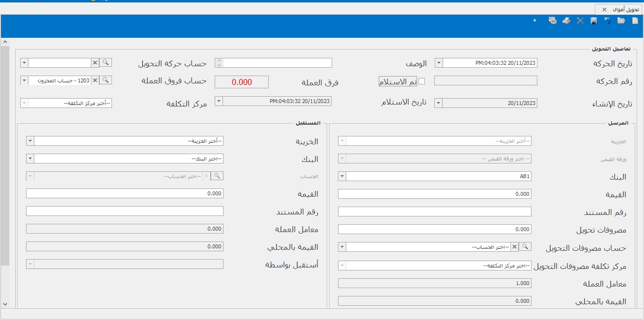Viewport: 644px width, 320px height.
Task: Click the Open folder toolbar icon
Action: (x=621, y=21)
